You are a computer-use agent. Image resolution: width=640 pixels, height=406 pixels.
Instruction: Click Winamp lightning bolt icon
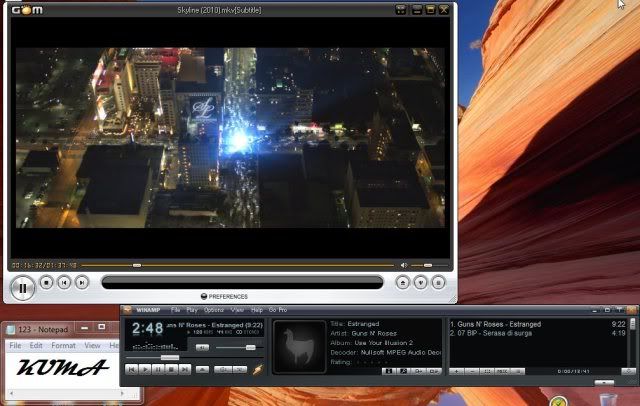[x=258, y=369]
